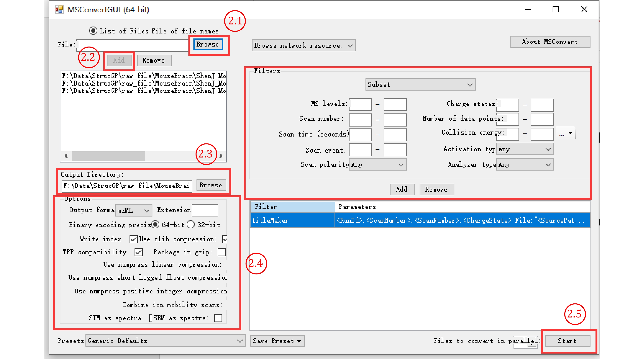The height and width of the screenshot is (359, 644).
Task: Click Remove button in Filters section
Action: tap(437, 189)
